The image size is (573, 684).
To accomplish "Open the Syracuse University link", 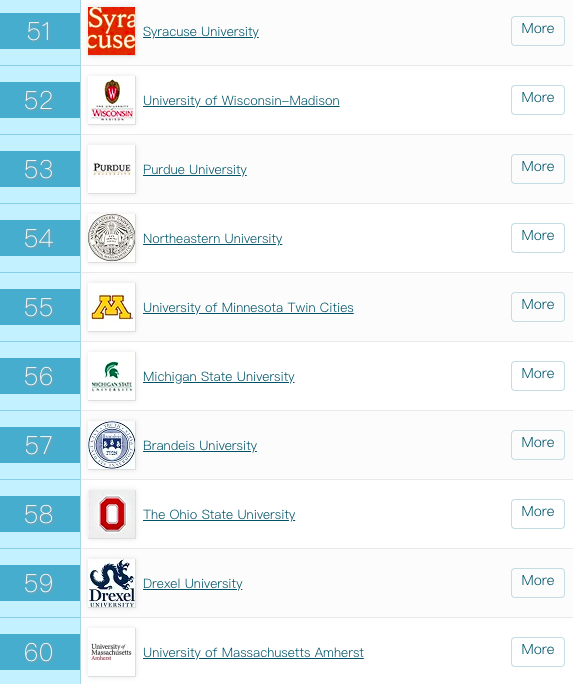I will [201, 32].
